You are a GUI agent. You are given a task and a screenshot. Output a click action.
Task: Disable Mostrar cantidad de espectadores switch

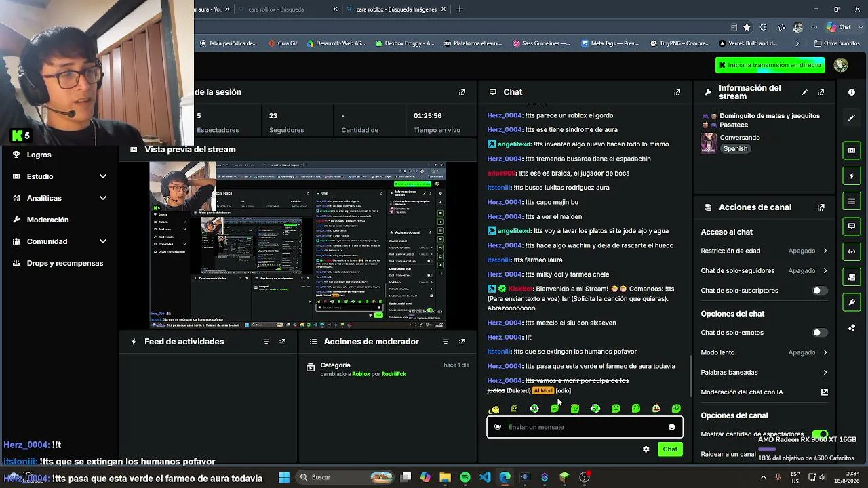point(820,434)
